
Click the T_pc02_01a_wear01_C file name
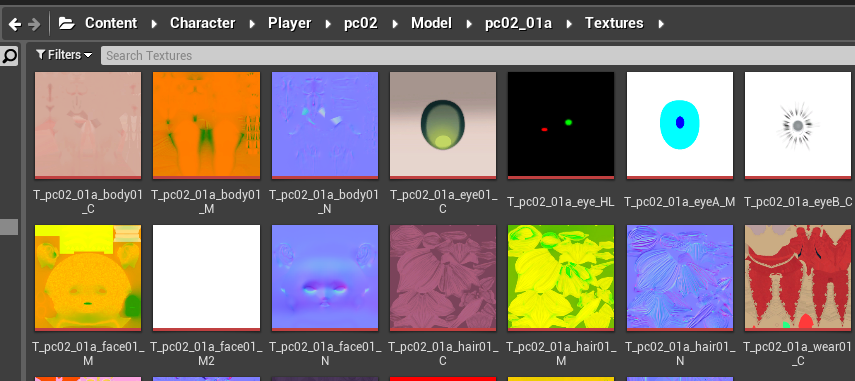[x=798, y=354]
